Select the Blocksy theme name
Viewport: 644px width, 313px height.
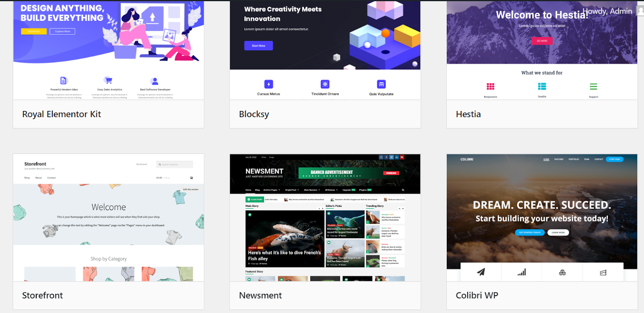click(254, 114)
